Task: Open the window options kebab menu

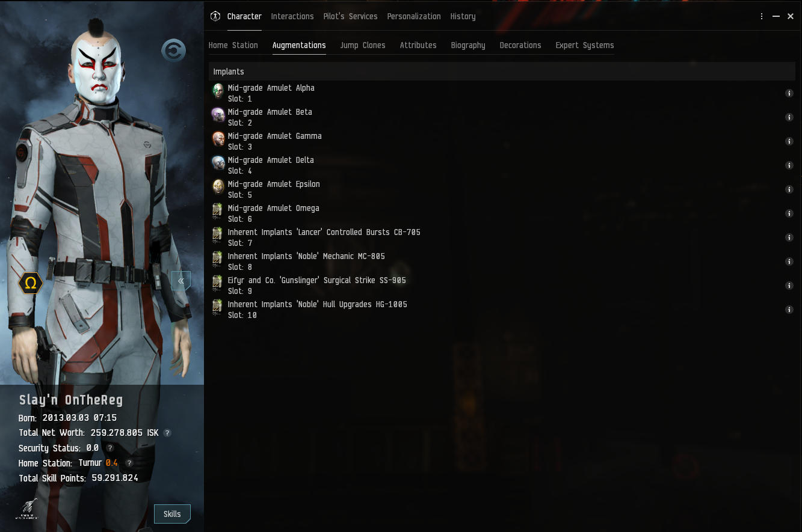Action: click(762, 16)
